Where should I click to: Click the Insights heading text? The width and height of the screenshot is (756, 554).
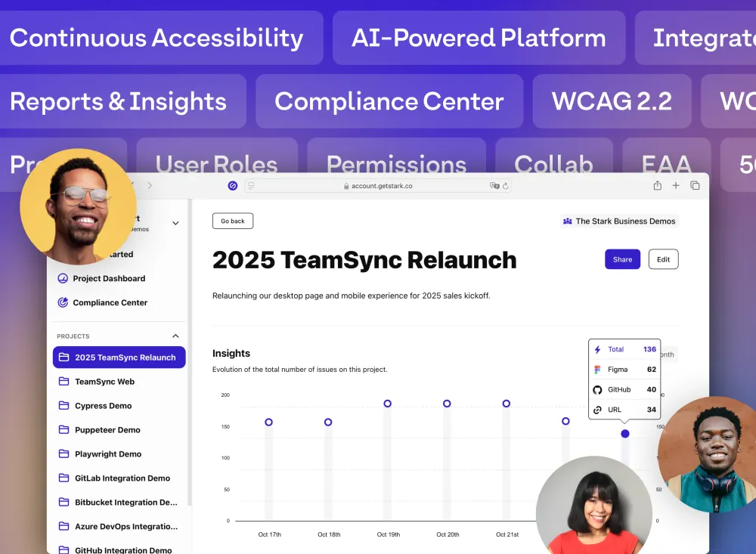(x=231, y=354)
